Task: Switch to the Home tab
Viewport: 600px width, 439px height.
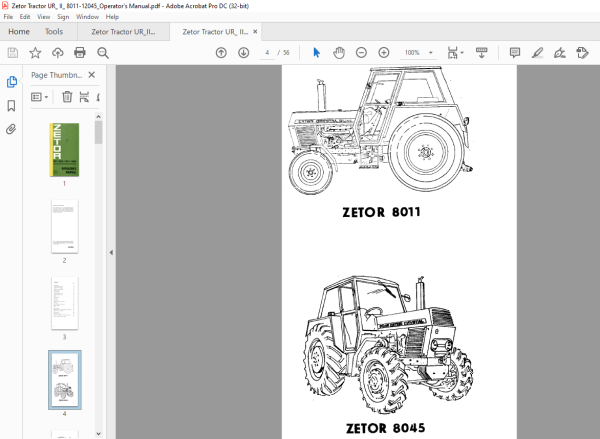Action: click(x=19, y=31)
